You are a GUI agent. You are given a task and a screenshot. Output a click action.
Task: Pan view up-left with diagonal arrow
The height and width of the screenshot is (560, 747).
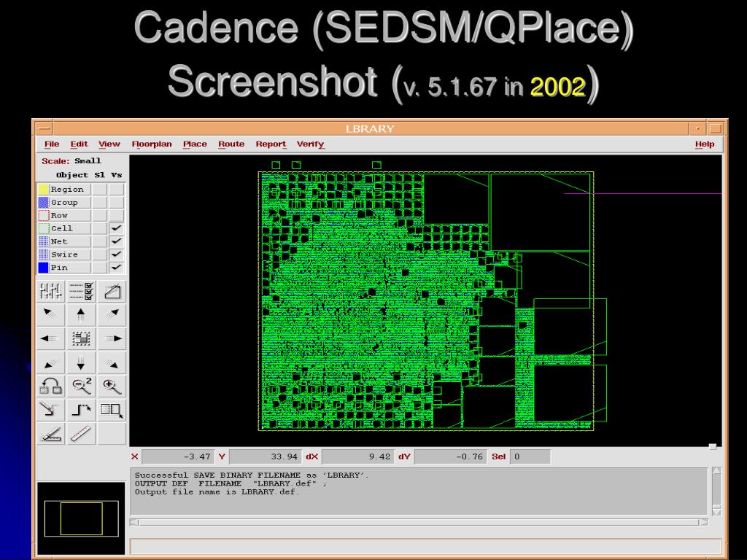point(50,314)
